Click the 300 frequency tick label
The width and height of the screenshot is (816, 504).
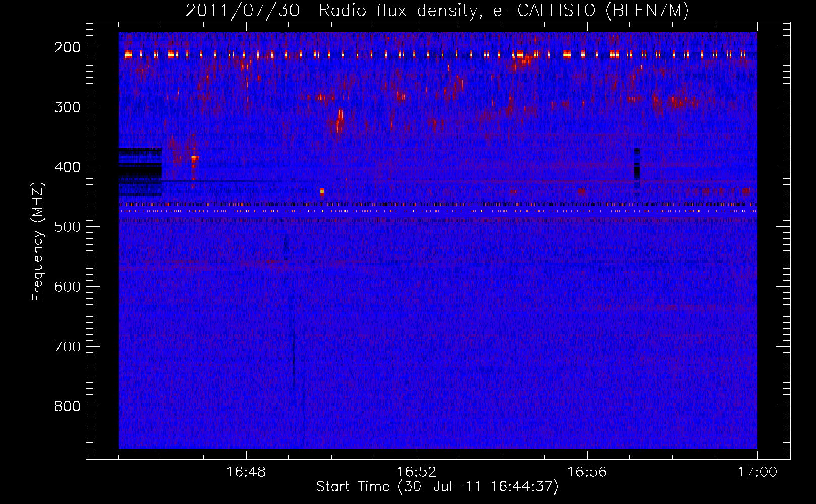click(68, 107)
